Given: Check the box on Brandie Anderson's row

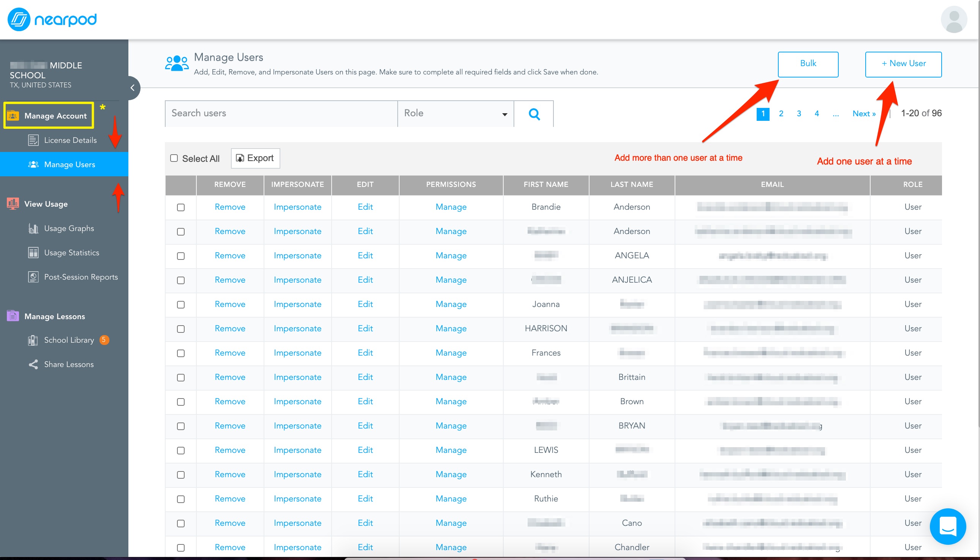Looking at the screenshot, I should click(x=181, y=207).
